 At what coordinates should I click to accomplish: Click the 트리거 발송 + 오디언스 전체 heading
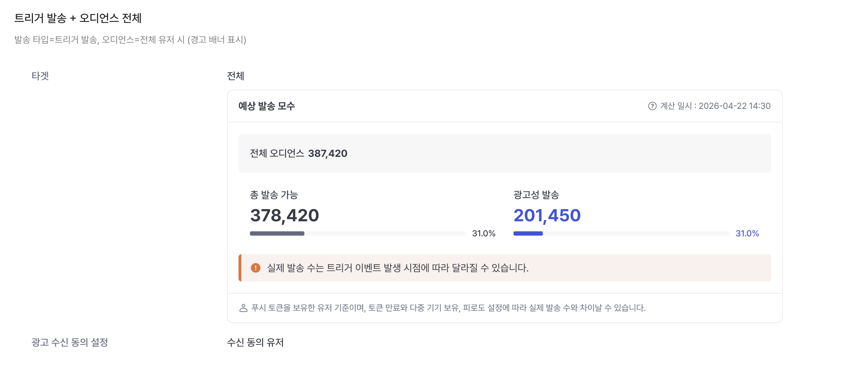pos(78,18)
